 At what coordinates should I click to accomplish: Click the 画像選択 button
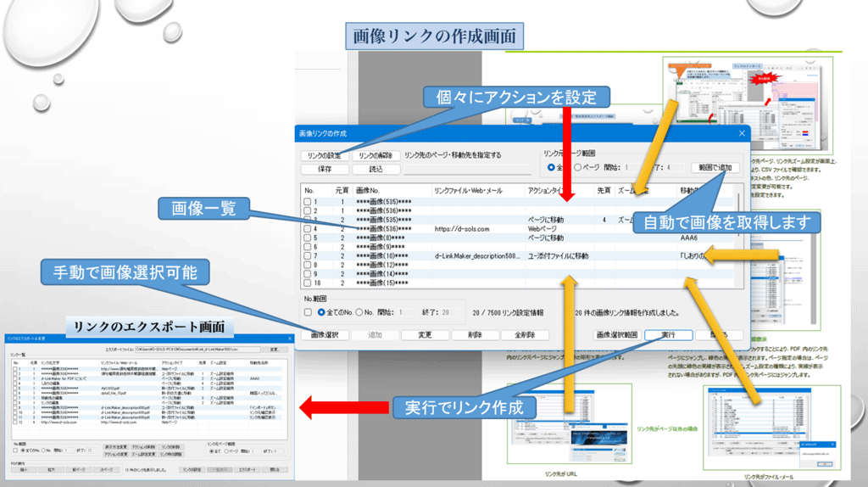click(324, 335)
